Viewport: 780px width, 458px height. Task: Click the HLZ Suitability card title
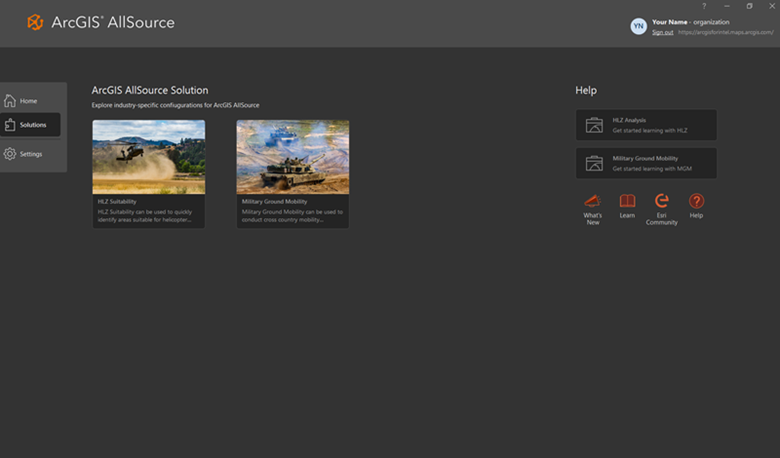point(117,201)
